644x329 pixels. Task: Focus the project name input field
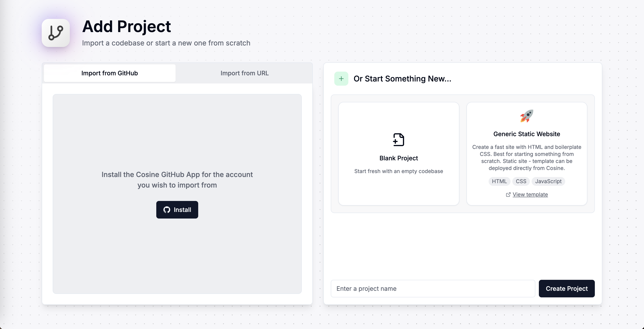point(432,288)
